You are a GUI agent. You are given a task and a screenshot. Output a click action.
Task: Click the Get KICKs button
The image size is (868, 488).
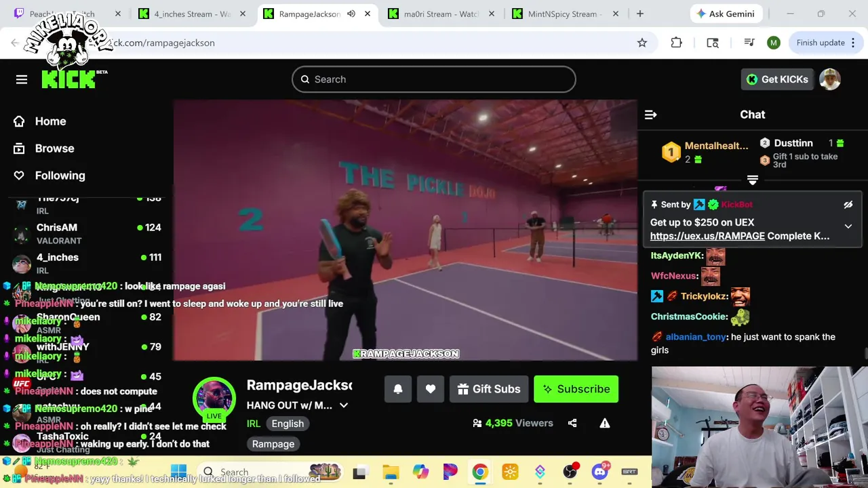(x=777, y=79)
